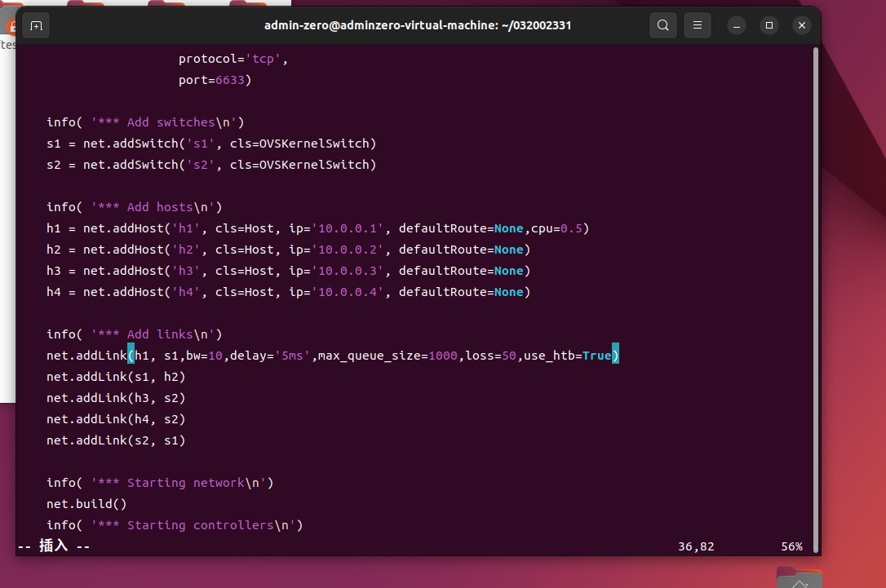Click the terminal window title text
Screen dimensions: 886x588
pyautogui.click(x=418, y=25)
